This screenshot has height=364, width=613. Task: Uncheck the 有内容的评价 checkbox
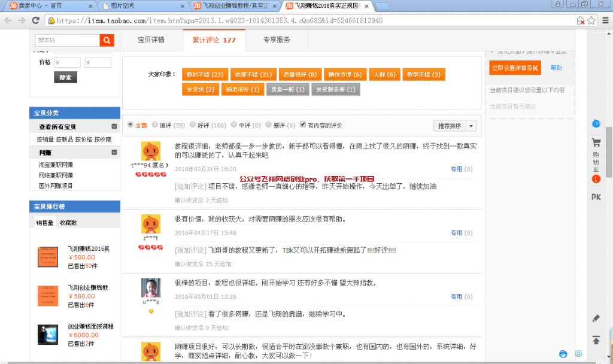303,125
